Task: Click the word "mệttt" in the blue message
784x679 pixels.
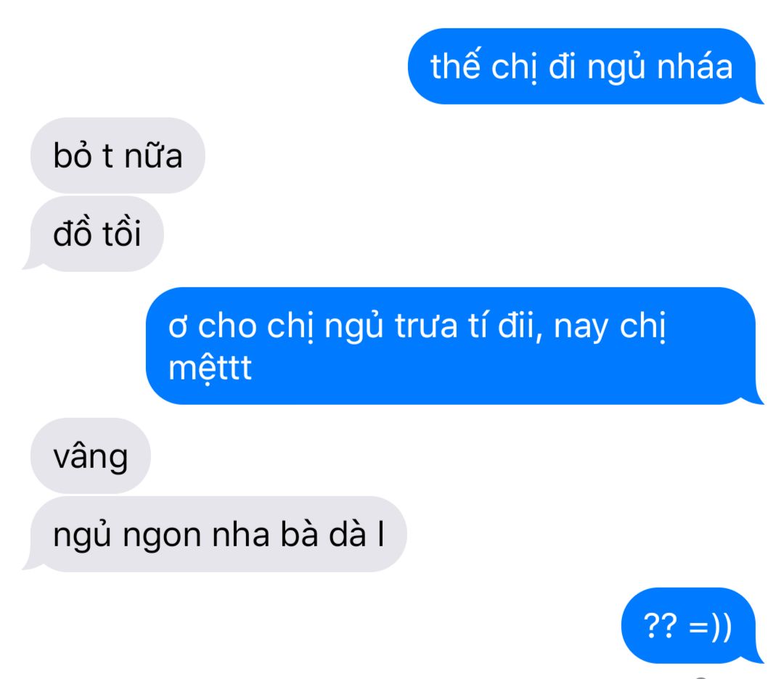Action: (210, 369)
